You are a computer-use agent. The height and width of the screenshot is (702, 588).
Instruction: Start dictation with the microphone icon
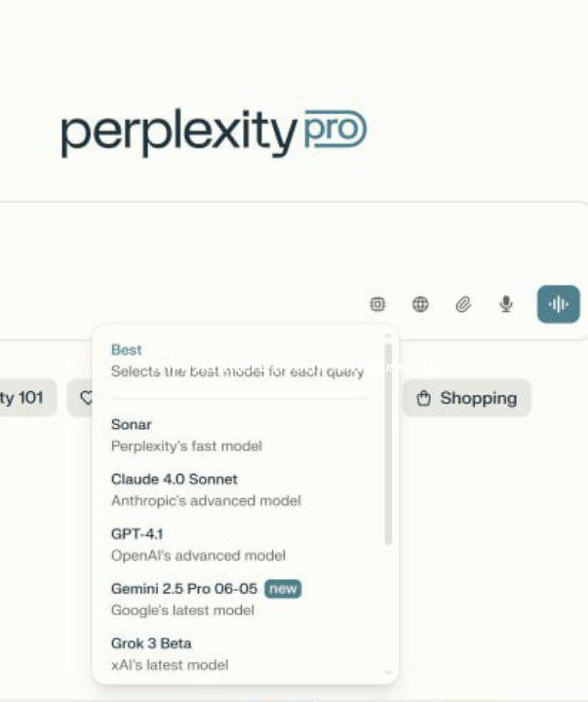pos(506,304)
